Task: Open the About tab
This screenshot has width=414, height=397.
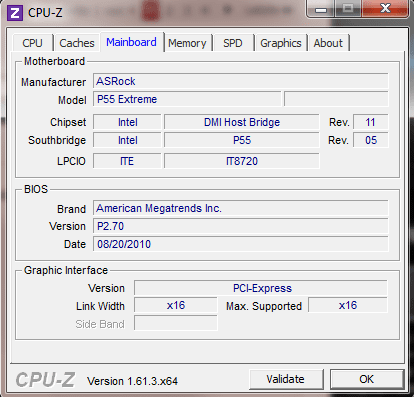Action: pyautogui.click(x=328, y=43)
